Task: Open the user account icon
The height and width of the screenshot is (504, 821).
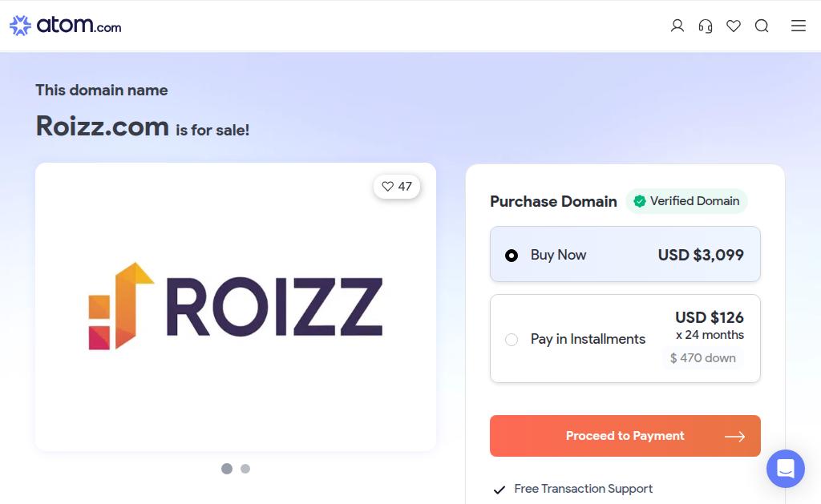Action: pos(677,26)
